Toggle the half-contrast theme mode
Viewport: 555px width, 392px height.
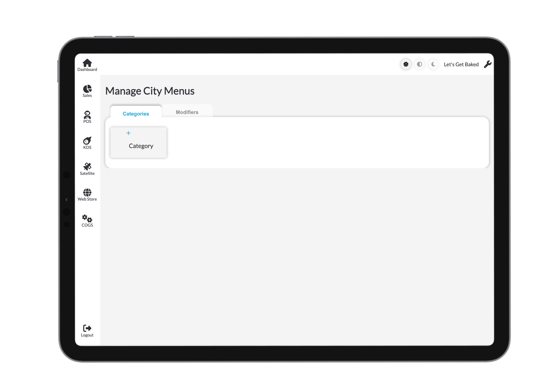point(420,64)
